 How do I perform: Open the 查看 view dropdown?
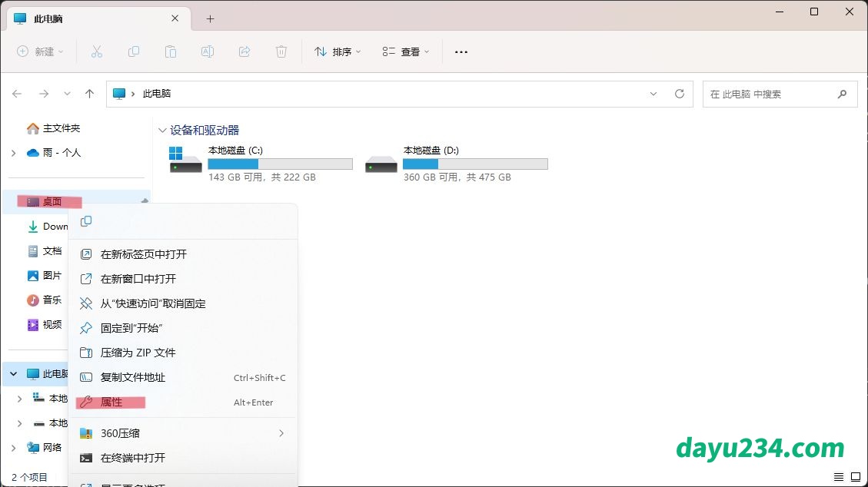[x=405, y=51]
